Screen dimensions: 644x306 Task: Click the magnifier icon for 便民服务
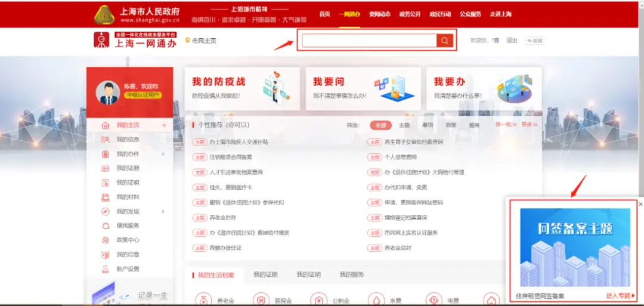(x=106, y=226)
